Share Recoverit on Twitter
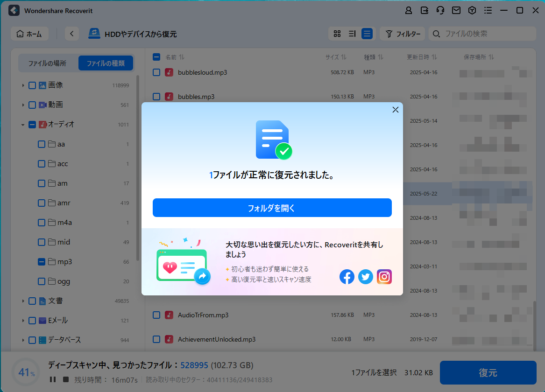This screenshot has width=545, height=392. pyautogui.click(x=366, y=277)
